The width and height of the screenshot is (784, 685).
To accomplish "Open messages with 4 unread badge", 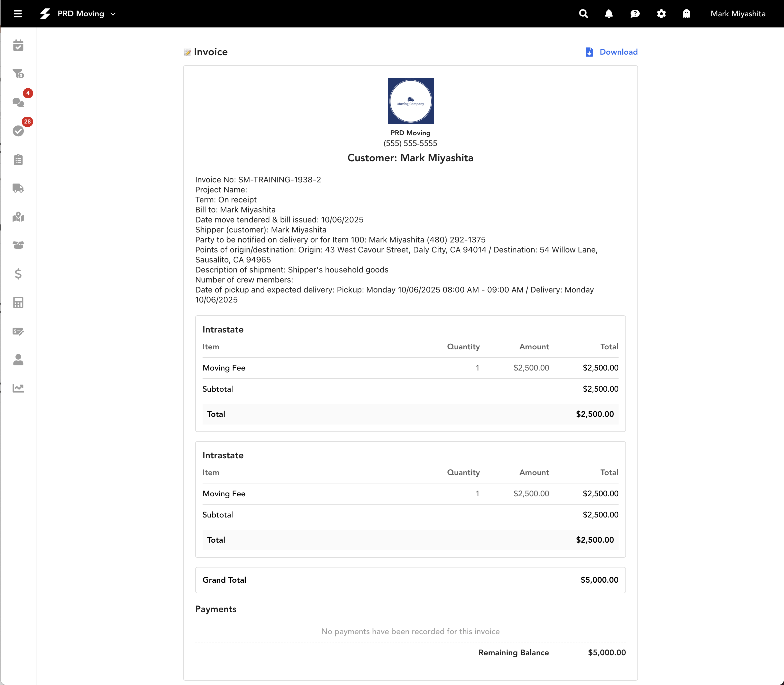I will (x=18, y=102).
